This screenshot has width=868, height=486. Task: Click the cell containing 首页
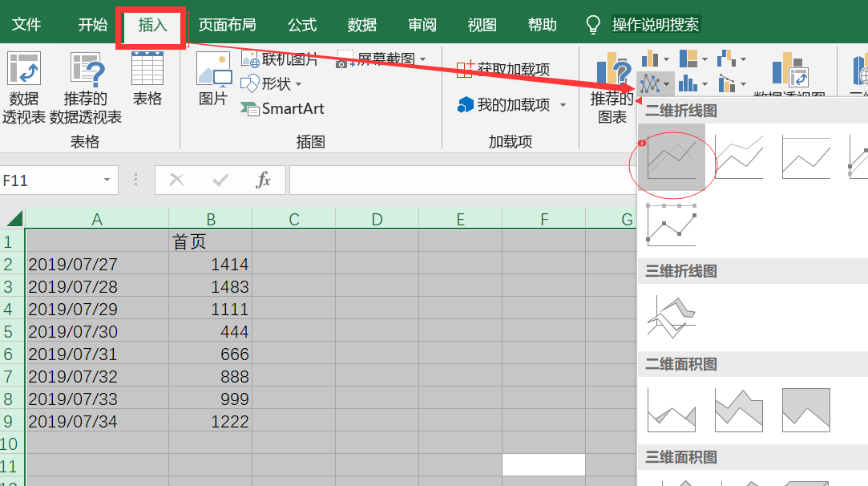point(210,241)
